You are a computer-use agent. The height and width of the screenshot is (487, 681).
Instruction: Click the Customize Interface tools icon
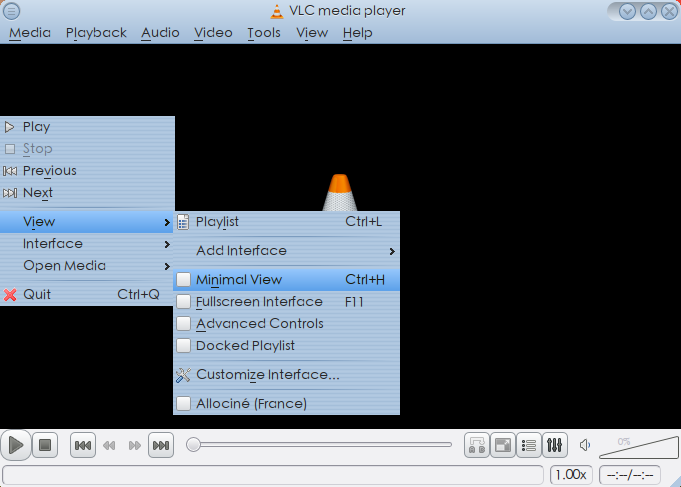(183, 375)
